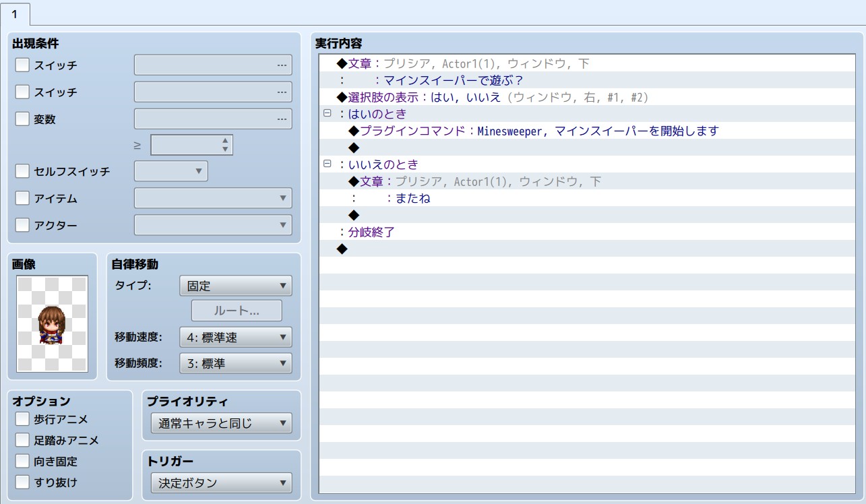Screen dimensions: 866x504
Task: Select the 選択肢の表示 command line
Action: 492,97
